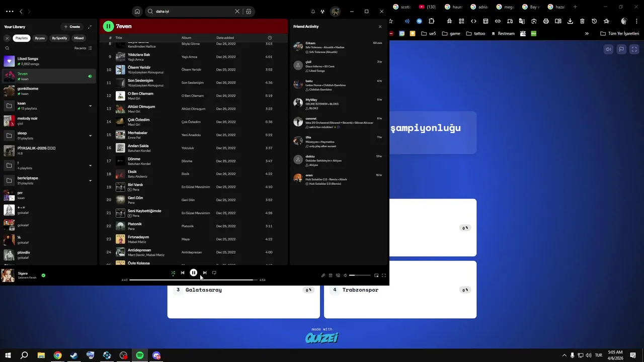This screenshot has height=362, width=644.
Task: Mute Spotify with speaker icon
Action: (x=345, y=276)
